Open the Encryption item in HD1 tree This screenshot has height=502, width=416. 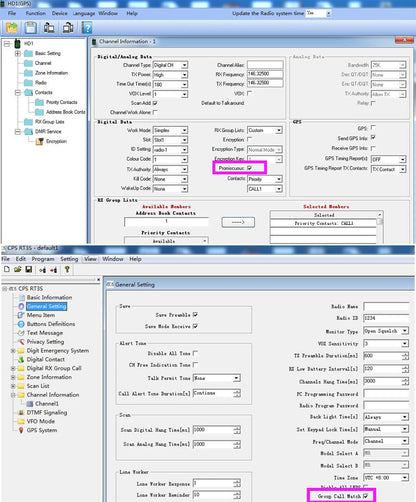point(56,141)
